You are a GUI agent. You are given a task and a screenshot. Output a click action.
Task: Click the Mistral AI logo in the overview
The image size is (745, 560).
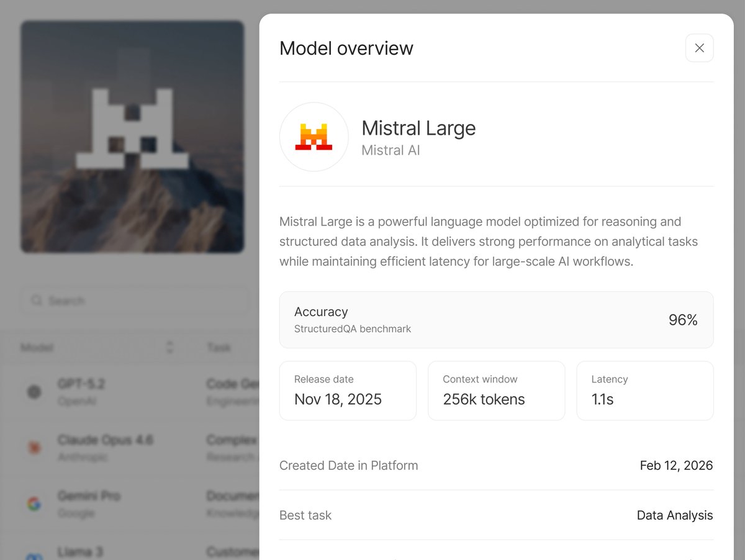[314, 137]
